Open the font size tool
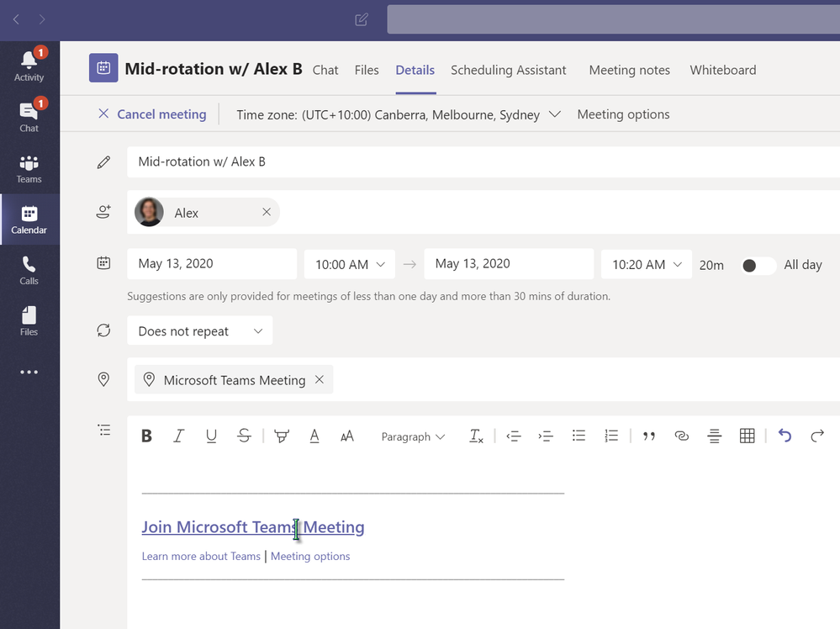Screen dimensions: 840x629 pyautogui.click(x=347, y=436)
